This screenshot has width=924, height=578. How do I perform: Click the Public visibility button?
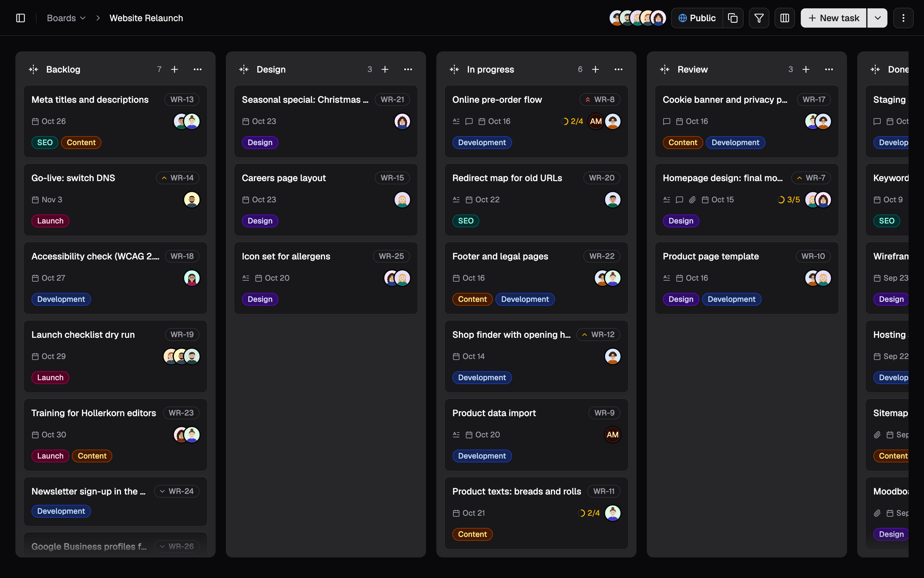coord(697,18)
